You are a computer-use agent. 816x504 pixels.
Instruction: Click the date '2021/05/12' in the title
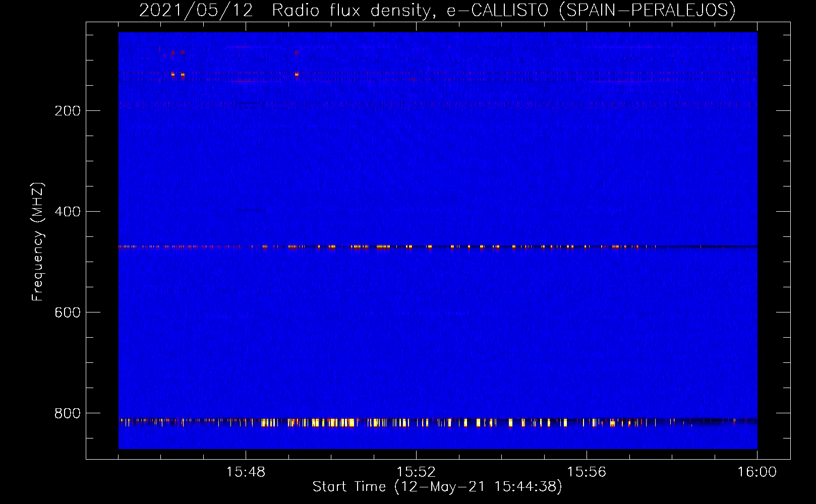coord(196,10)
